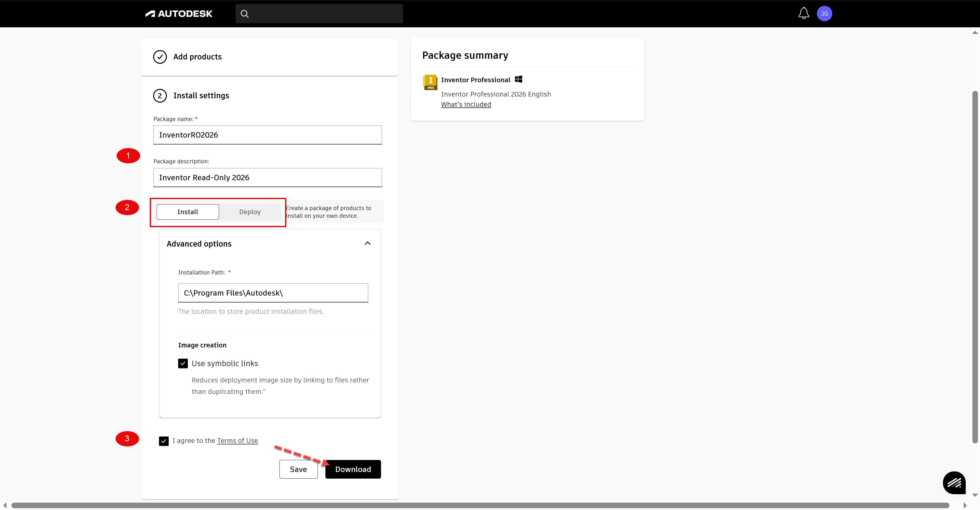Click the scroll left arrow
The image size is (980, 510).
click(x=5, y=505)
